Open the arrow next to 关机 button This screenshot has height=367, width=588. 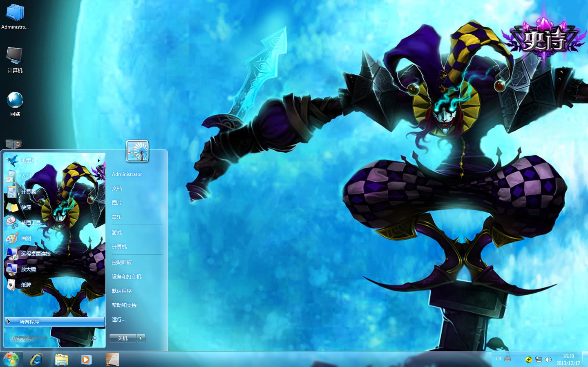(141, 338)
